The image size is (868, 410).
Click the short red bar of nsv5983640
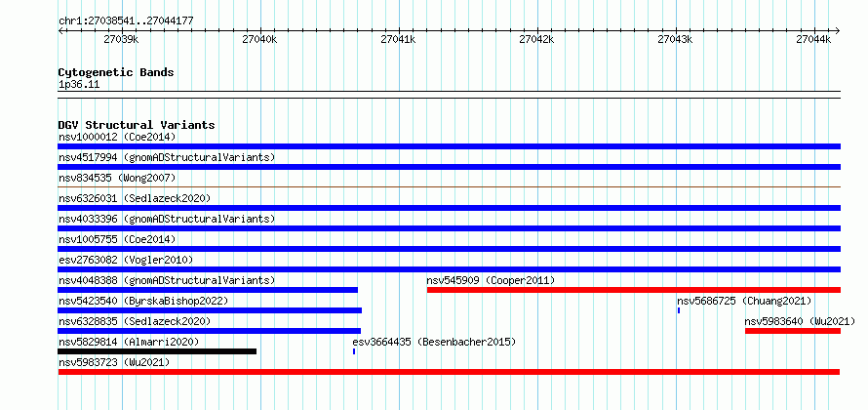click(793, 331)
